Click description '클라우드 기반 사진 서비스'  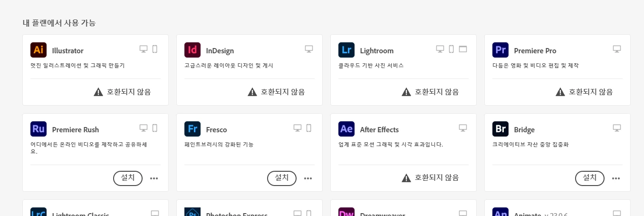(371, 66)
